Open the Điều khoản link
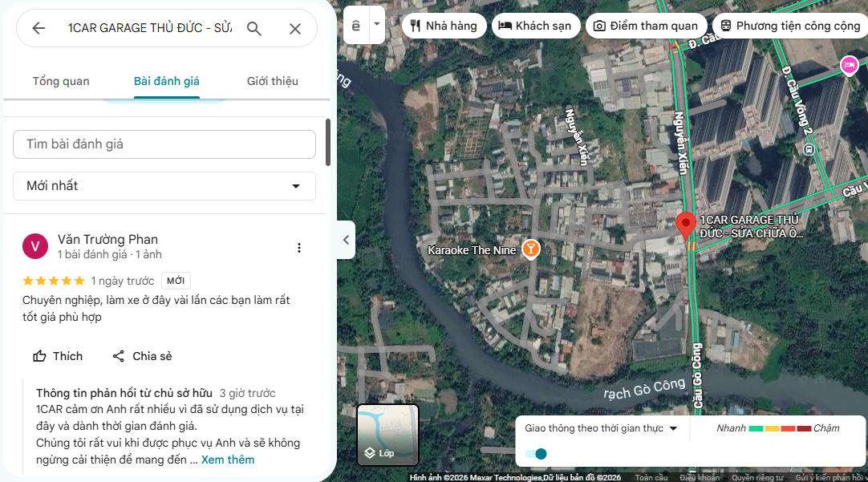Screen dimensions: 868x482 click(x=700, y=477)
